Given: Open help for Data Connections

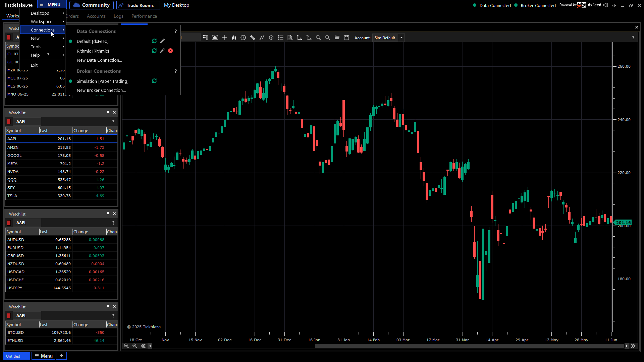Looking at the screenshot, I should click(x=175, y=31).
